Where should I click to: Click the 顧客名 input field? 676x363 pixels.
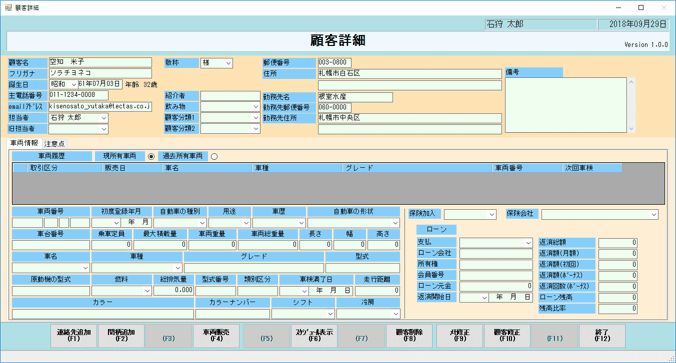100,63
